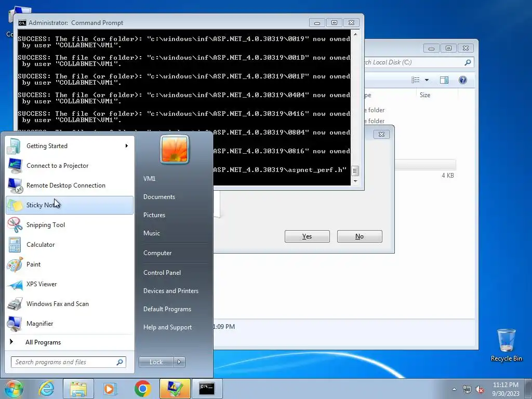Open Paint from Start menu
Screen dimensions: 532x399
(70, 264)
